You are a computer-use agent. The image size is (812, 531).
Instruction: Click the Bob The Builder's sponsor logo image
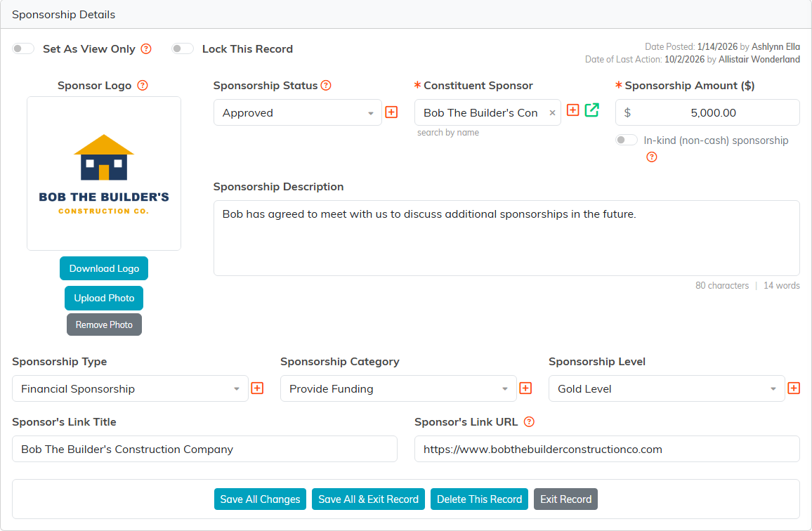pyautogui.click(x=104, y=173)
